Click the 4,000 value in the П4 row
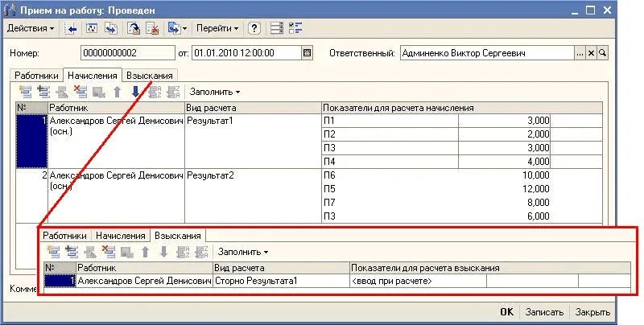 pos(505,161)
